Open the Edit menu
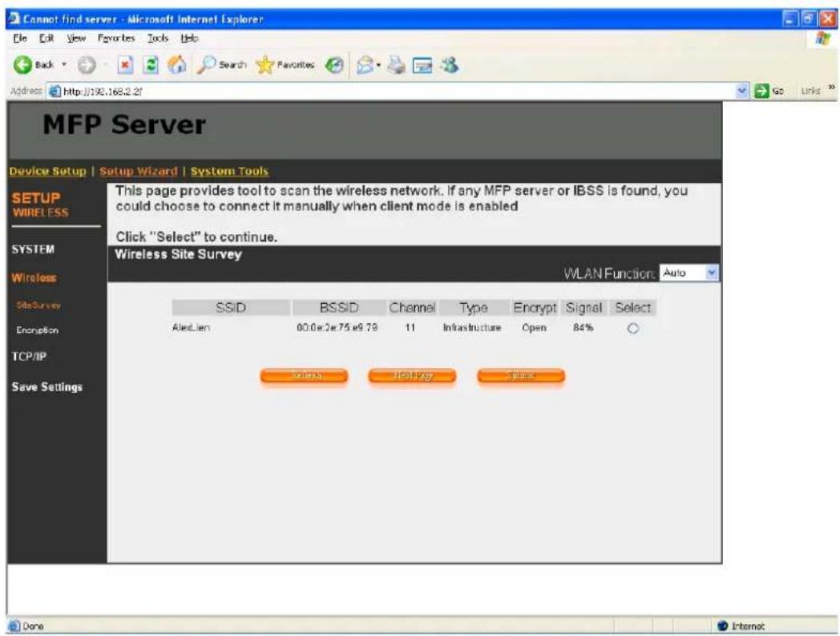This screenshot has height=636, width=840. pyautogui.click(x=46, y=38)
